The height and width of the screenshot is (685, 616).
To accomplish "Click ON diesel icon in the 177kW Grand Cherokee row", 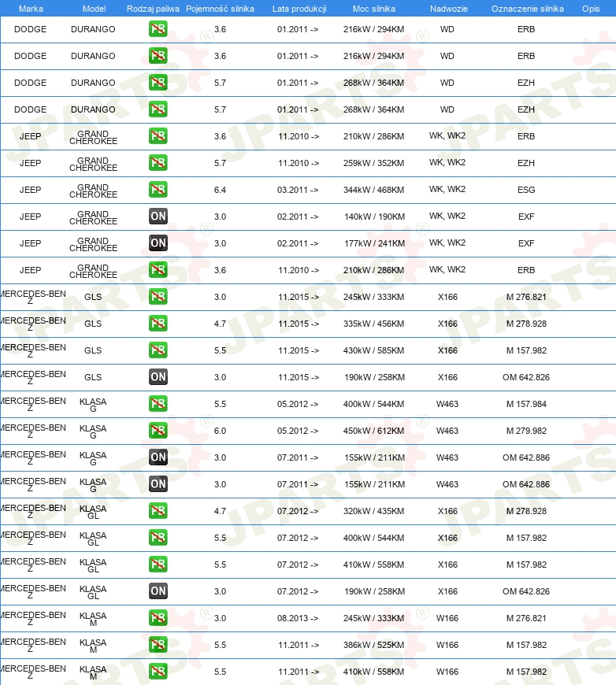I will coord(158,243).
